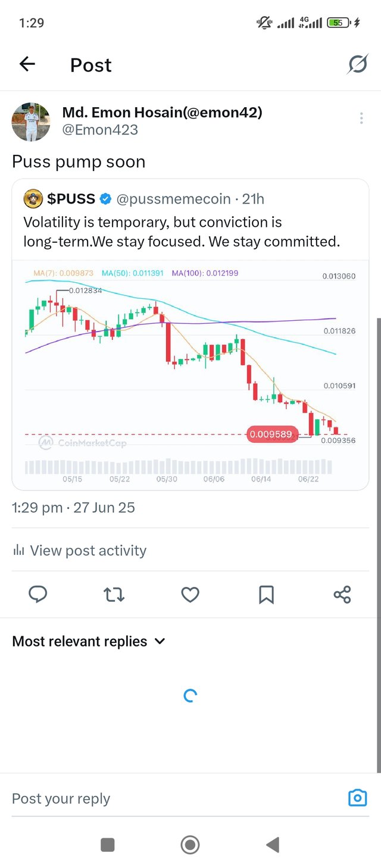Open the Grok icon in header
Image resolution: width=381 pixels, height=868 pixels.
[357, 64]
